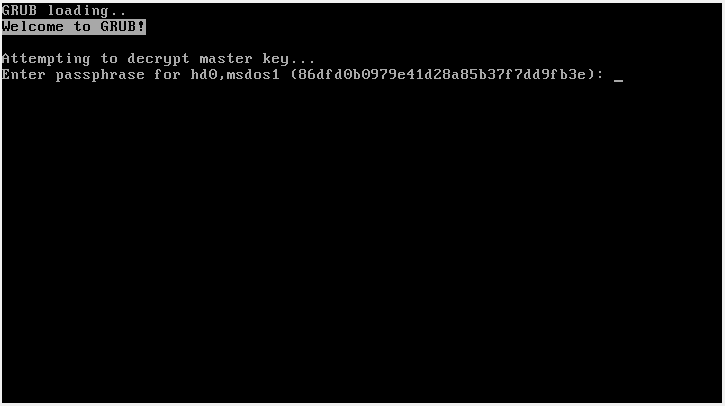Click the 'Enter passphrase' prompt text
Viewport: 725px width, 406px height.
(73, 75)
